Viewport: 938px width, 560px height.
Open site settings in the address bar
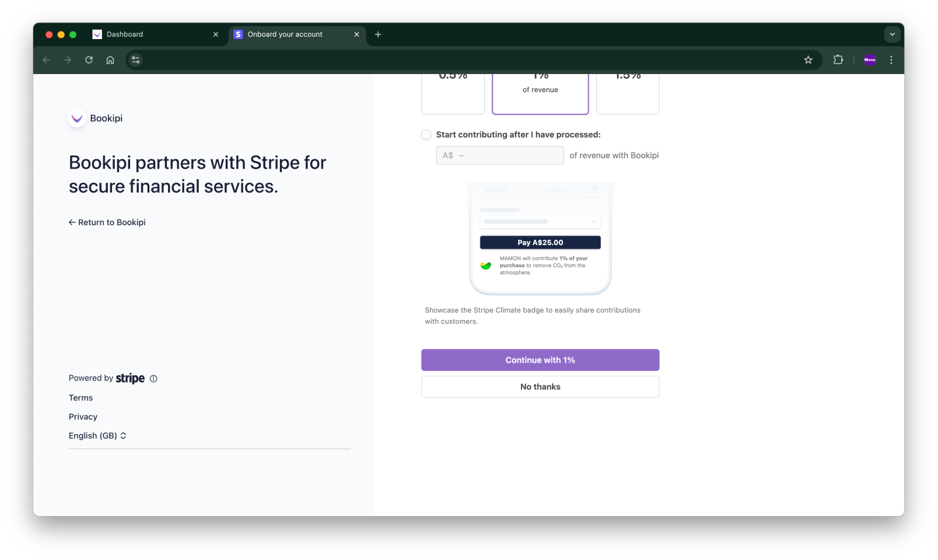pos(135,60)
